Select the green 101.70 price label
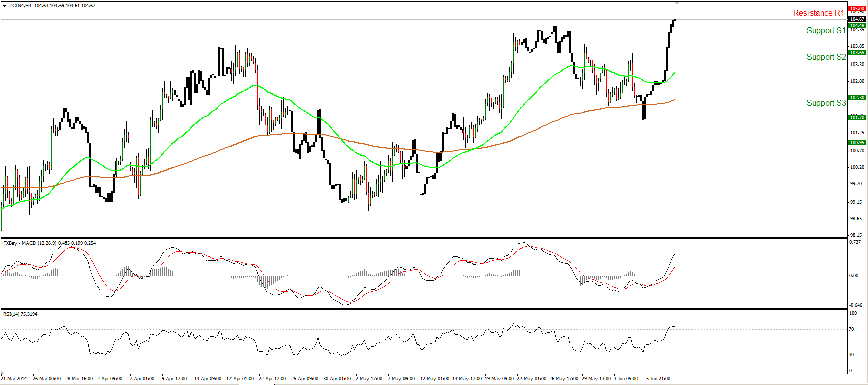The height and width of the screenshot is (385, 868). coord(857,118)
